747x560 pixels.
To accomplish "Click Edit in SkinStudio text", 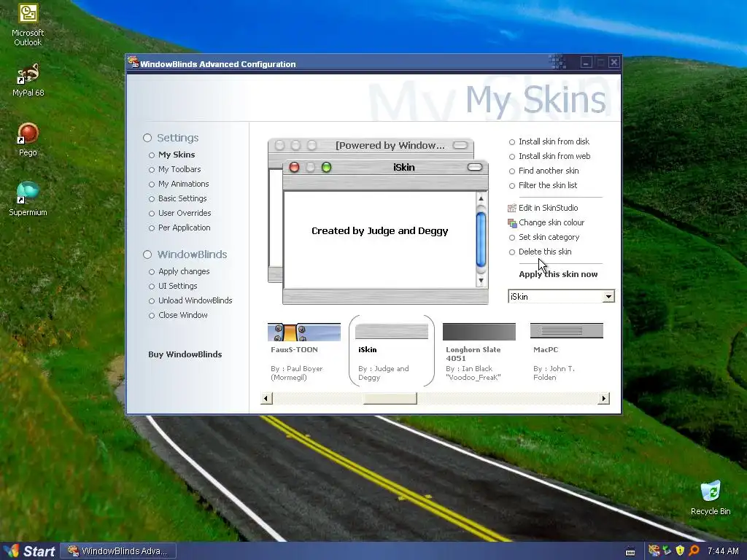I will [x=549, y=208].
